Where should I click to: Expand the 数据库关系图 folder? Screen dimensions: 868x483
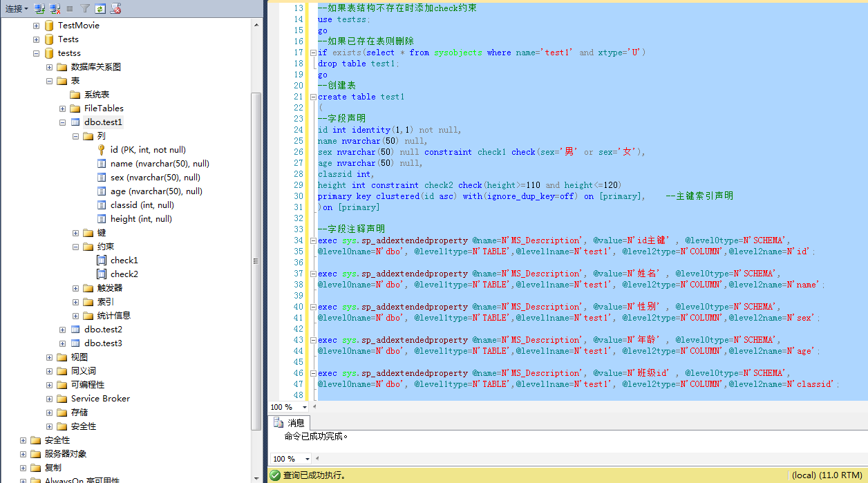click(x=50, y=67)
